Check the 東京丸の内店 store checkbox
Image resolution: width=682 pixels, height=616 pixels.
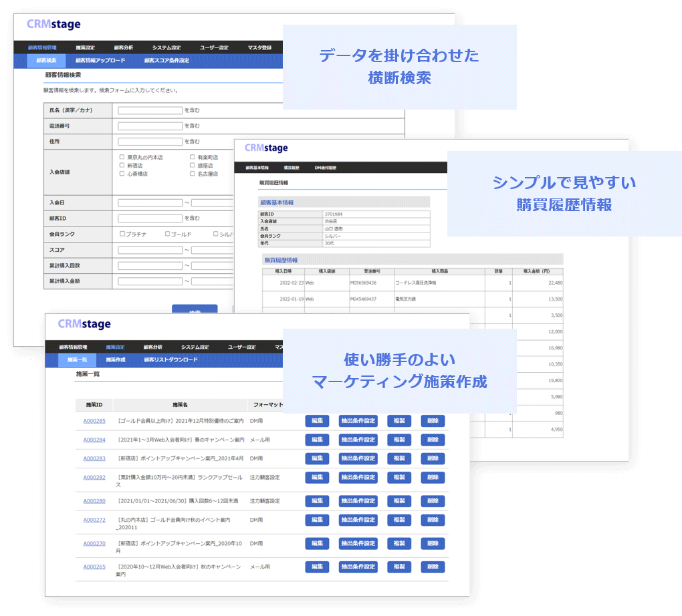tap(122, 157)
